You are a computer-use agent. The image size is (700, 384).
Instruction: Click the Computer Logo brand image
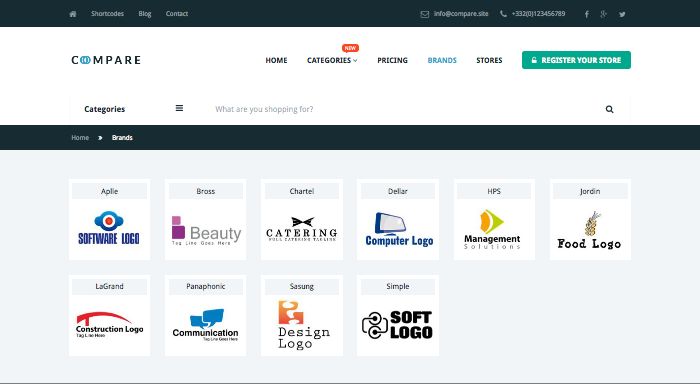point(399,230)
